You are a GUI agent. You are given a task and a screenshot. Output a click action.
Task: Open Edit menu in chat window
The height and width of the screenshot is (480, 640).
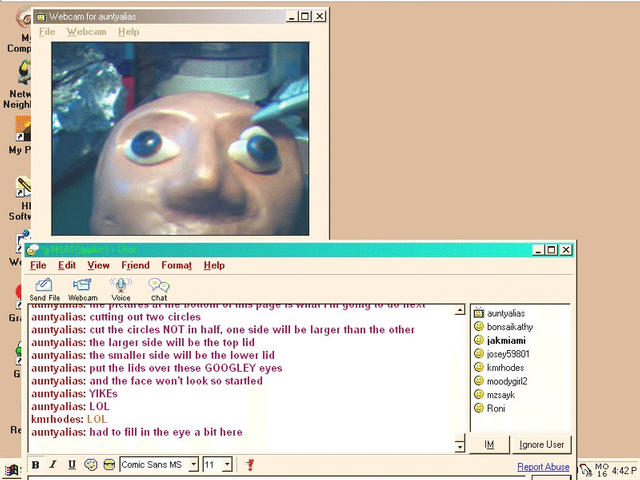point(67,265)
